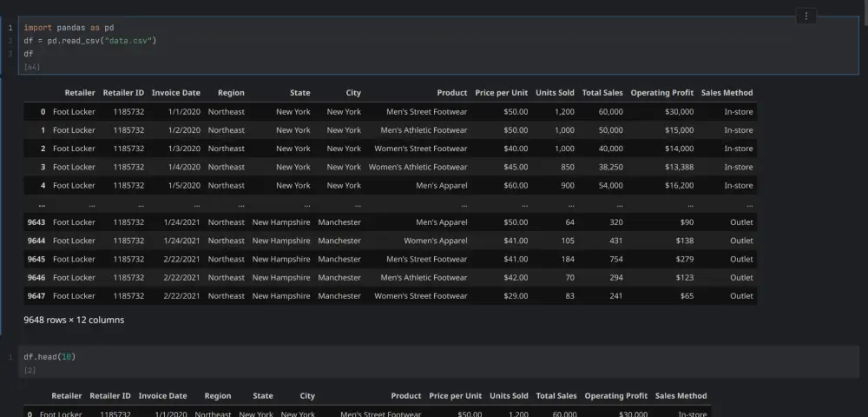Image resolution: width=868 pixels, height=417 pixels.
Task: Click the Product column header in first table
Action: pyautogui.click(x=451, y=93)
